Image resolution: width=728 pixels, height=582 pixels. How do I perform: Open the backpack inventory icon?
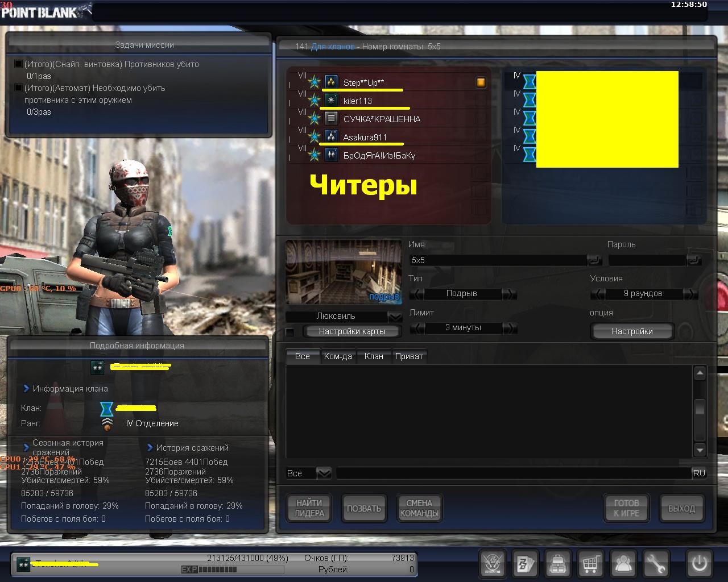pos(557,564)
